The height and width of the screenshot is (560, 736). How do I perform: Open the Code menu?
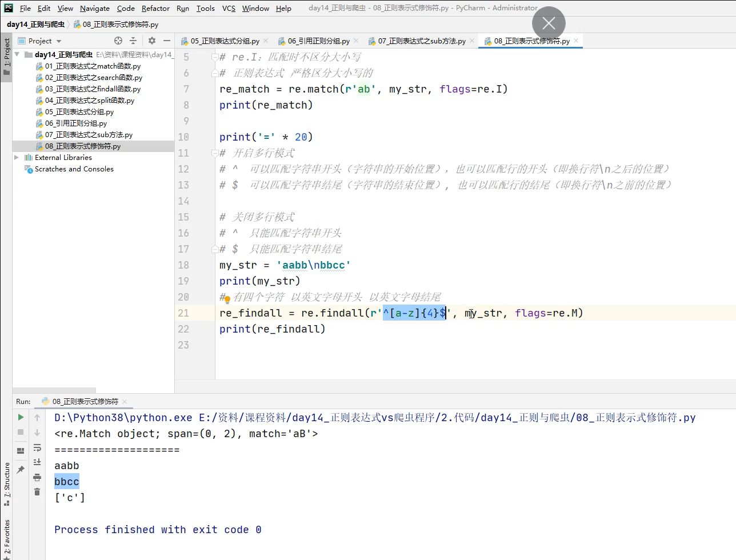pyautogui.click(x=126, y=8)
